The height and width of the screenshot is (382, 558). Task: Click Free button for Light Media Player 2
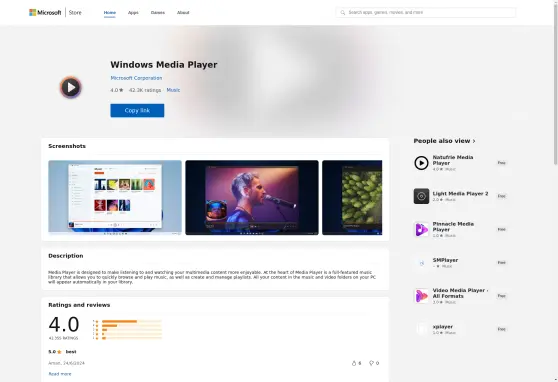[x=501, y=196]
